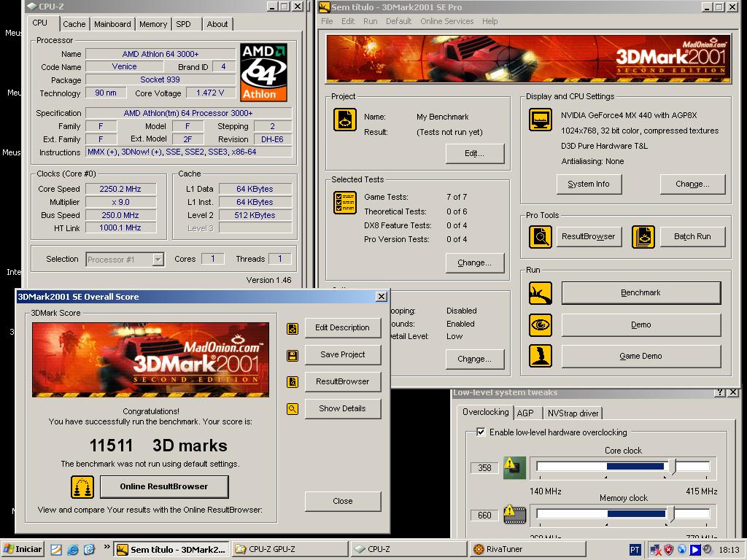Click the 3DMark2001 banner in score dialog

[x=150, y=360]
